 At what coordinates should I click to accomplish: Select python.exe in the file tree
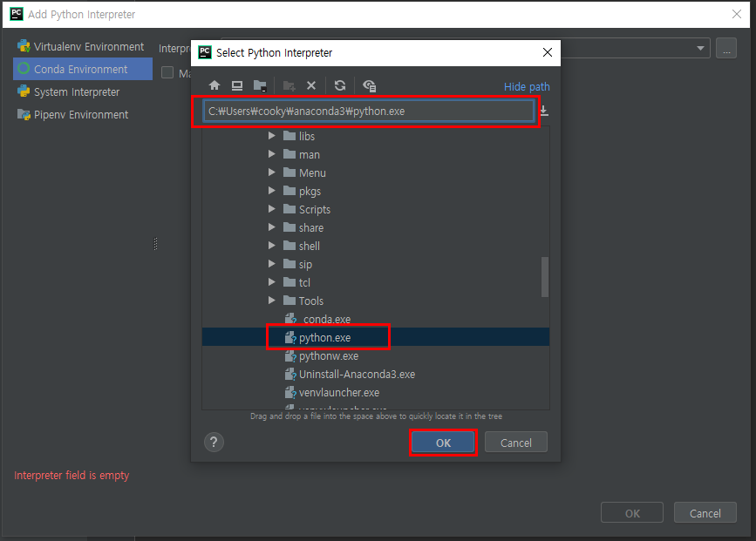click(x=376, y=337)
